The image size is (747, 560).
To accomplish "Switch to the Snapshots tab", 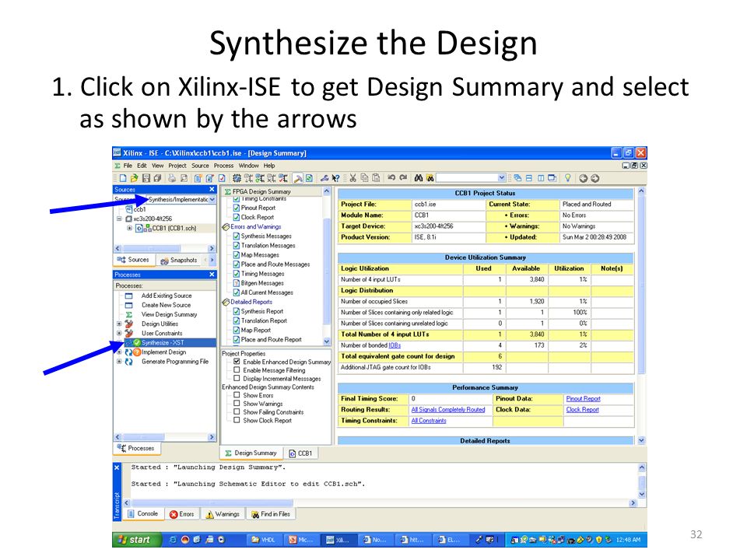I will 179,261.
